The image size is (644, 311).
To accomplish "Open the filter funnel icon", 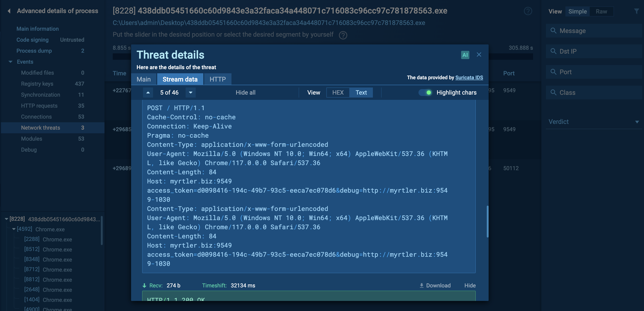I will [x=636, y=11].
